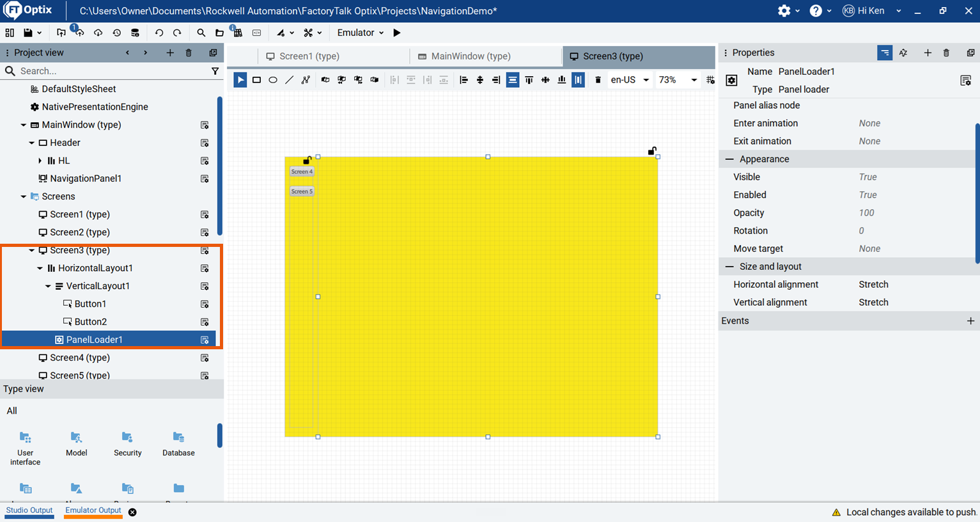The image size is (980, 522).
Task: Select Button1 in the project tree
Action: click(x=90, y=304)
